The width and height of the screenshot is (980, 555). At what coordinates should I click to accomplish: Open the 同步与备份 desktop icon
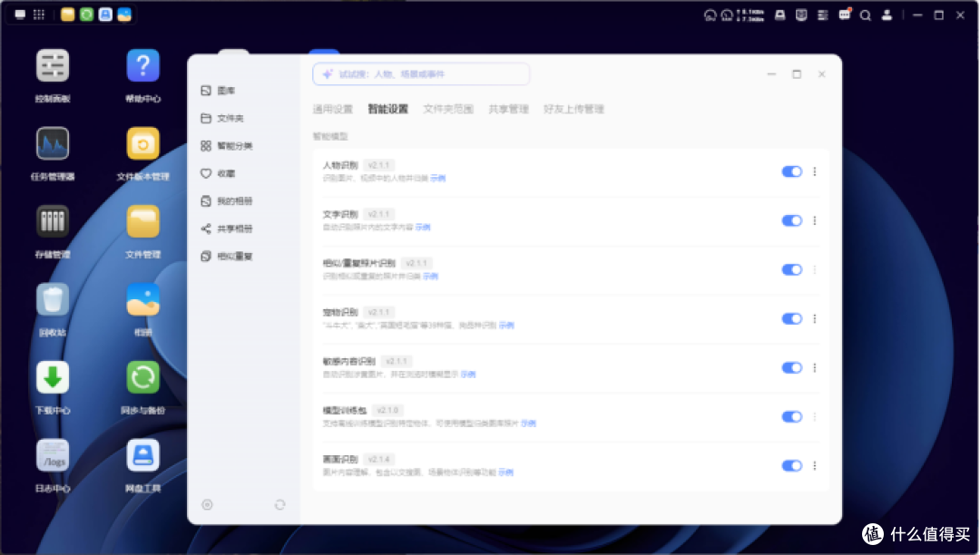pos(143,377)
